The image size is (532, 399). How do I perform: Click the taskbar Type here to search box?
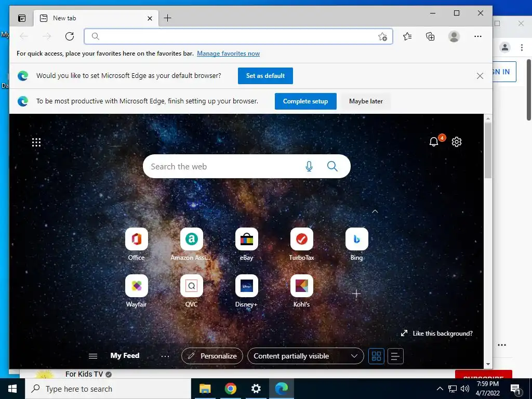108,389
